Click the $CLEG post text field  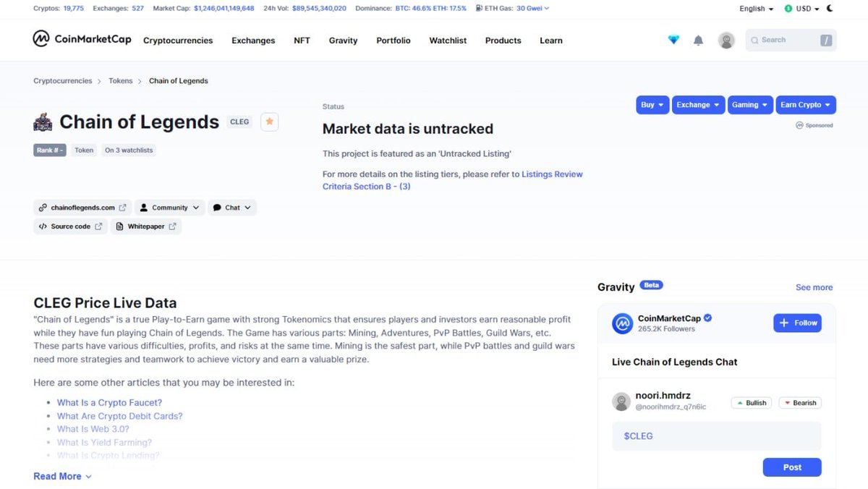[x=717, y=436]
